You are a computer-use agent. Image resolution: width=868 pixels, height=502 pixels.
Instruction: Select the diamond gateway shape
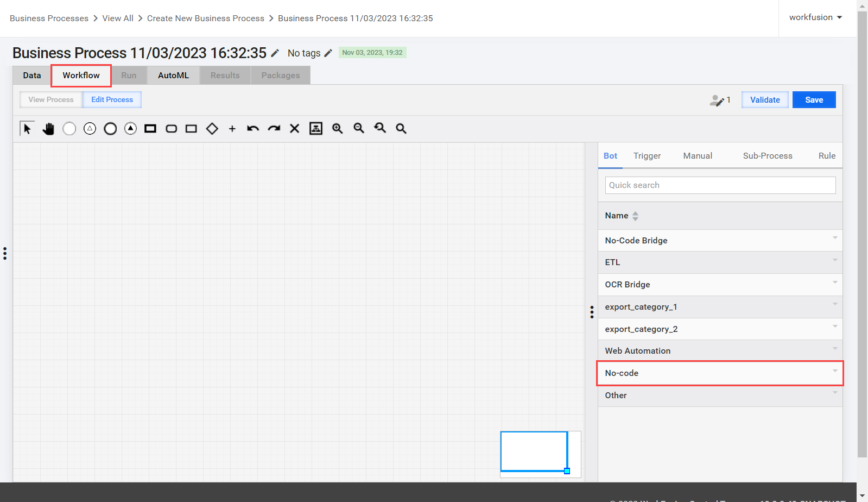(x=212, y=129)
